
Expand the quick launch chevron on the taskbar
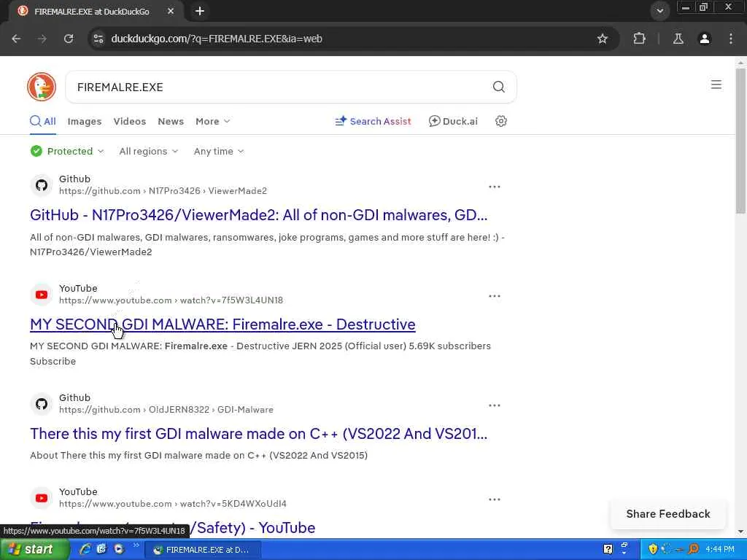point(136,545)
